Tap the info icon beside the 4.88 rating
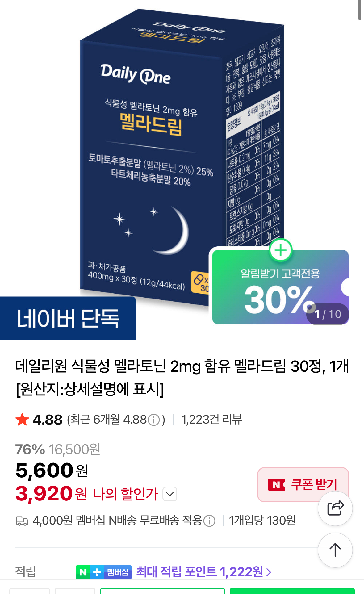The width and height of the screenshot is (364, 594). tap(154, 420)
